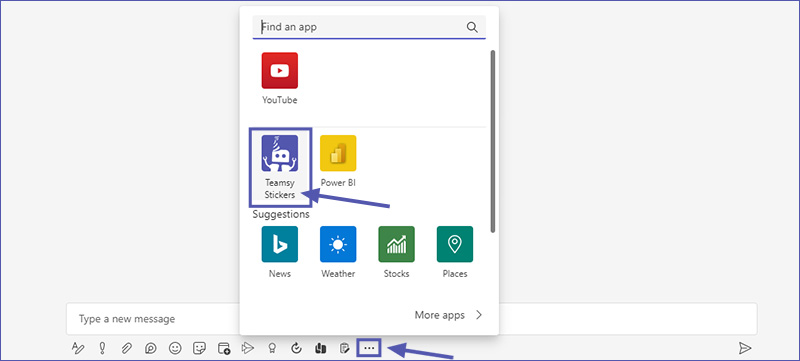Send the message with arrow icon
Screen dimensions: 800x361
745,348
